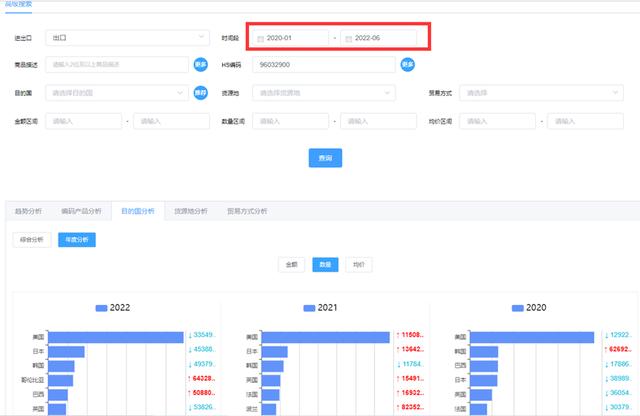This screenshot has width=640, height=416.
Task: Toggle the 2020 chart legend marker
Action: pos(518,308)
